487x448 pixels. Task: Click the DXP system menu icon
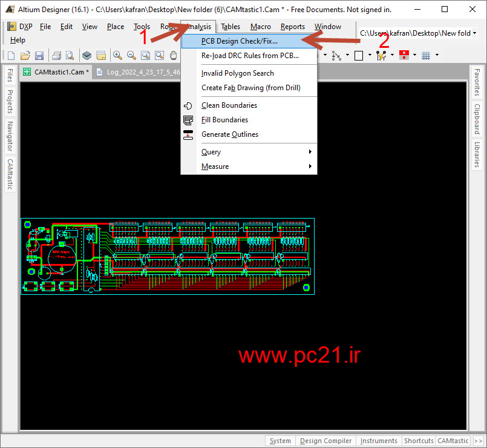pyautogui.click(x=11, y=27)
